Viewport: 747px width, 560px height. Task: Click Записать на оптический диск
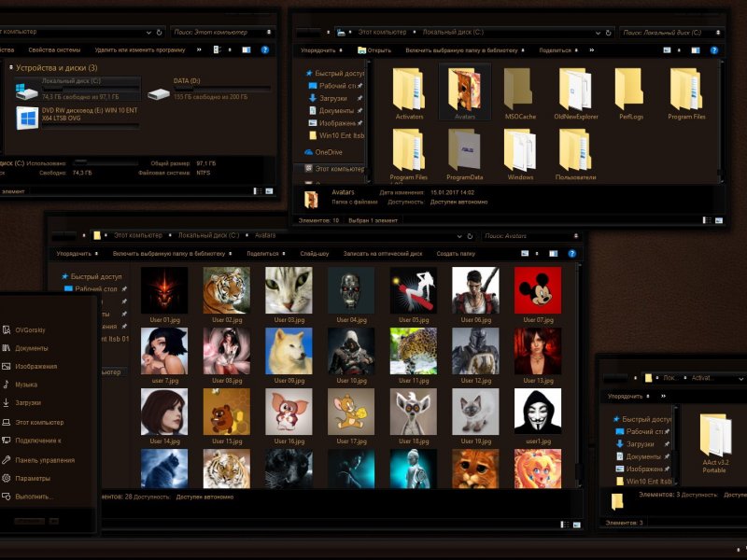(383, 254)
